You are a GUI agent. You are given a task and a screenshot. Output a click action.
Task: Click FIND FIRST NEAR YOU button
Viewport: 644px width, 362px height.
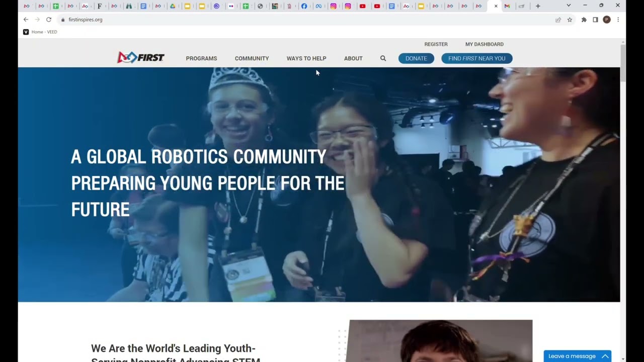(x=477, y=58)
